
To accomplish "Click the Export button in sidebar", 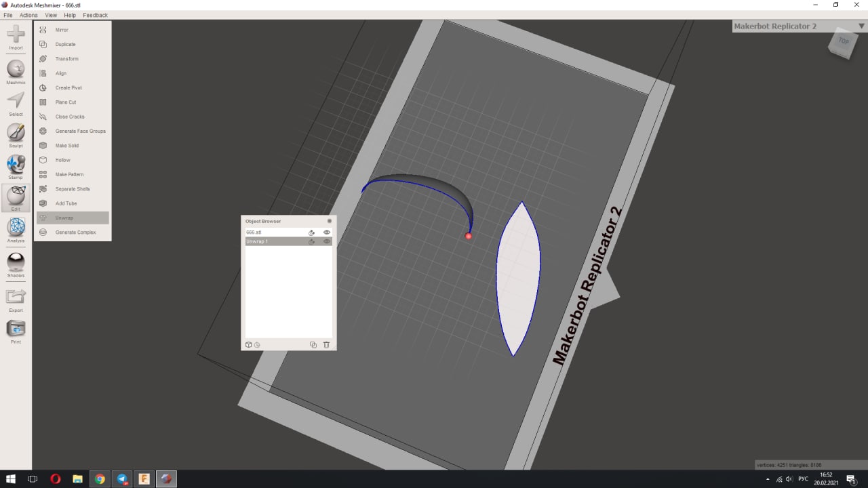I will pos(16,300).
